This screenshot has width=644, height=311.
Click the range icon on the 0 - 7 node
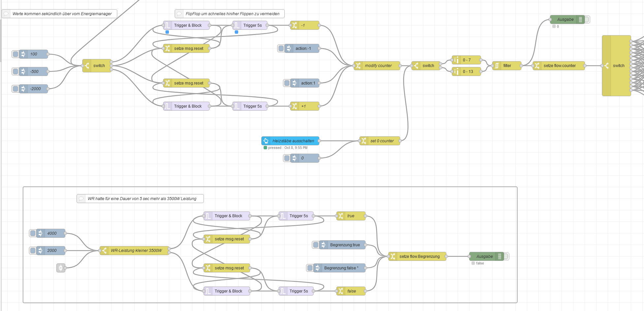coord(456,60)
